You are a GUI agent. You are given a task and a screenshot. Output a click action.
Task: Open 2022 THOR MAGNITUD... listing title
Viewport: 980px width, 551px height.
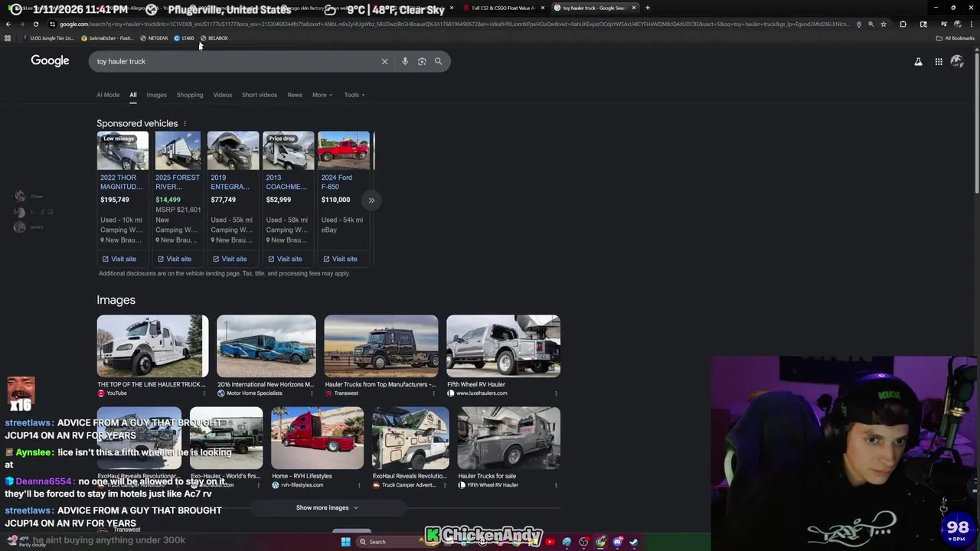point(122,182)
